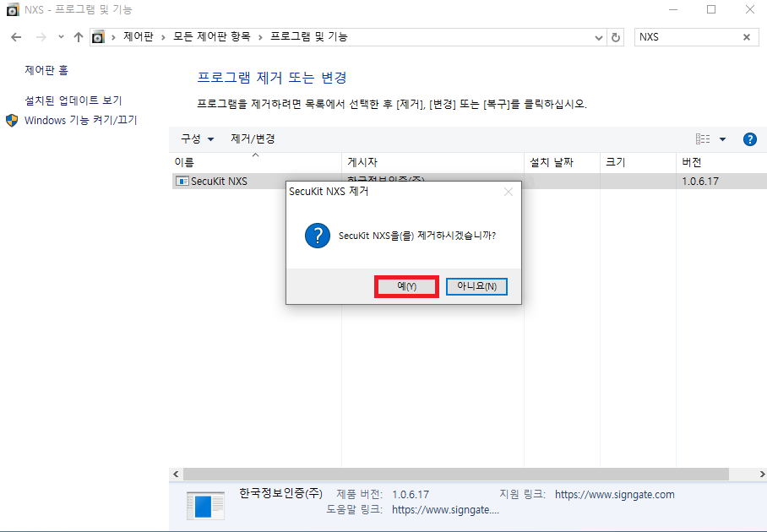This screenshot has width=767, height=532.
Task: Maximize the 프로그램 및 기능 window
Action: (x=711, y=10)
